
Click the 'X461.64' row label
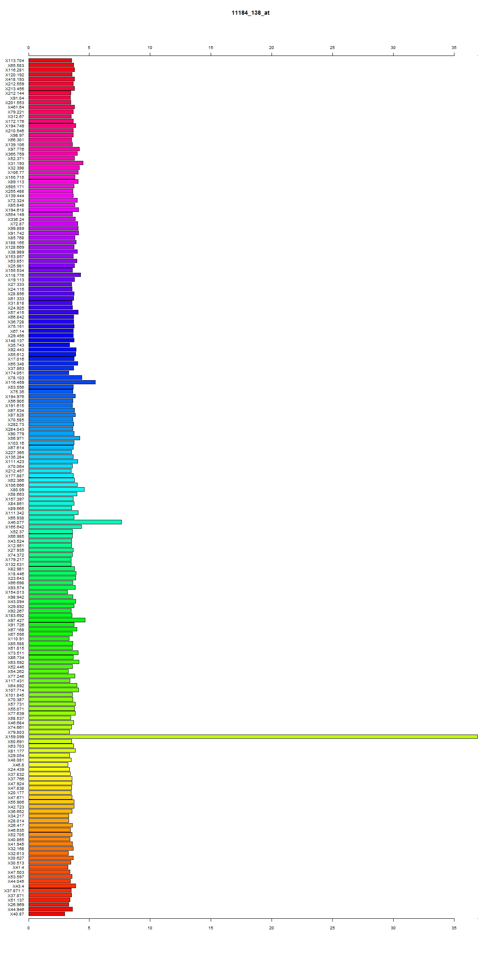tap(16, 107)
